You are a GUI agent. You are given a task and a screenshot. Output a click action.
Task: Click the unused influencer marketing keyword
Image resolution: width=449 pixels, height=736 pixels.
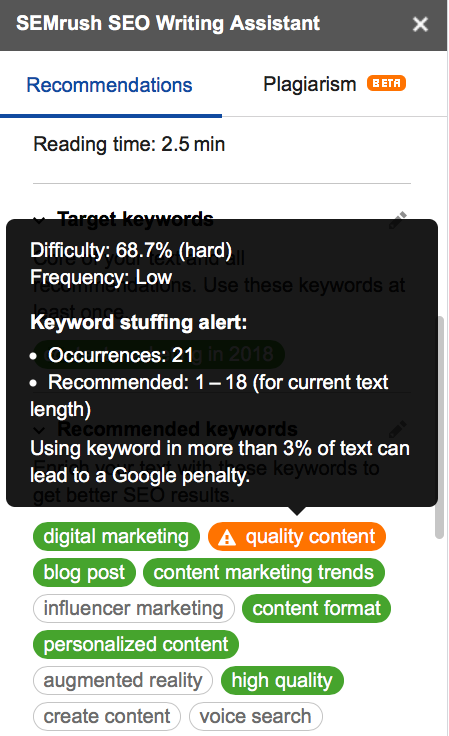click(x=134, y=608)
